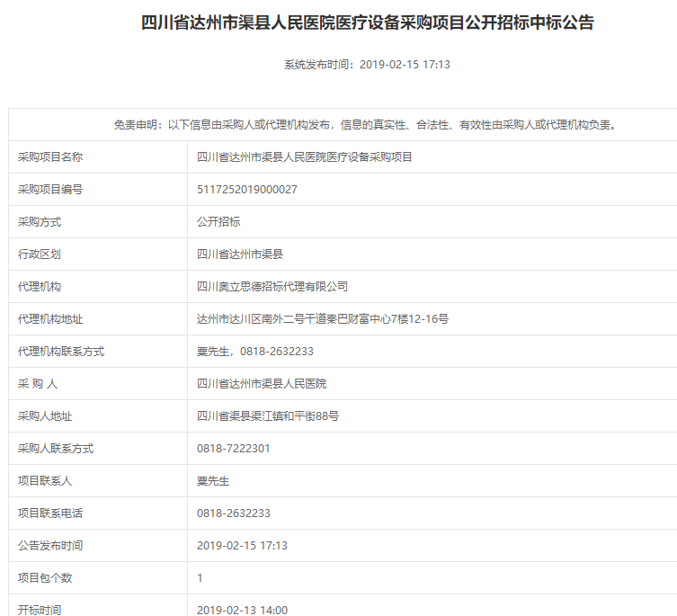Click the phone number 0818-7222301

(x=233, y=449)
